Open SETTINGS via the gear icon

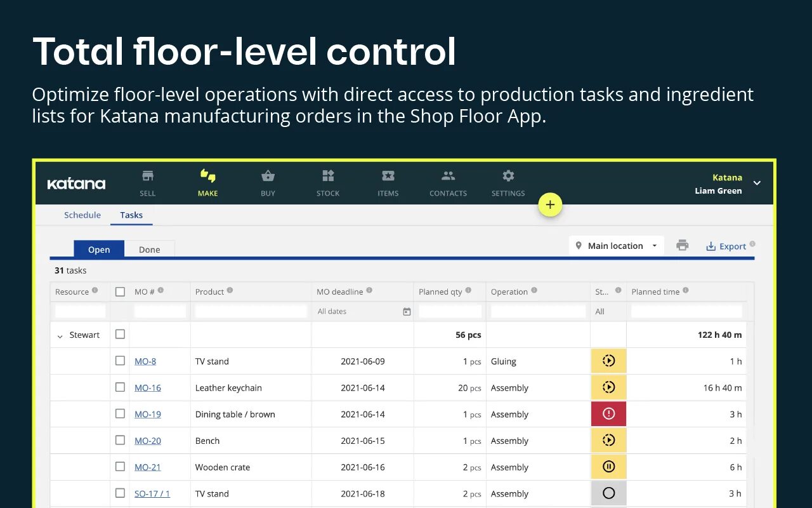click(x=507, y=176)
